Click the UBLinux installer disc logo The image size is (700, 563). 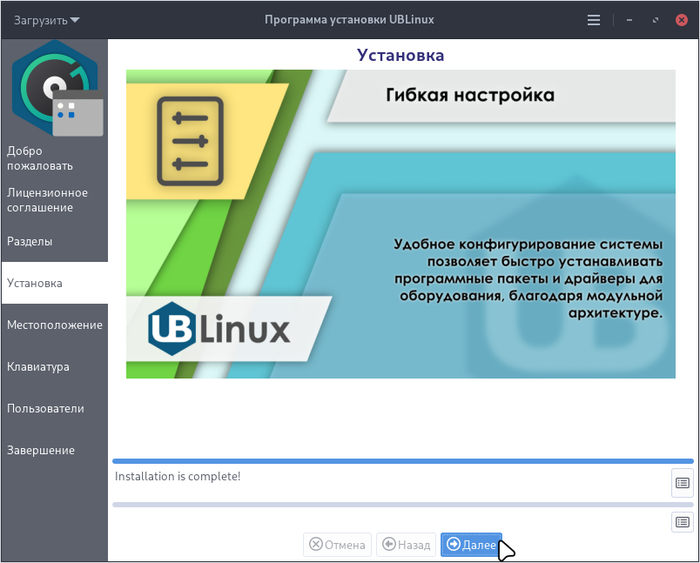(57, 88)
